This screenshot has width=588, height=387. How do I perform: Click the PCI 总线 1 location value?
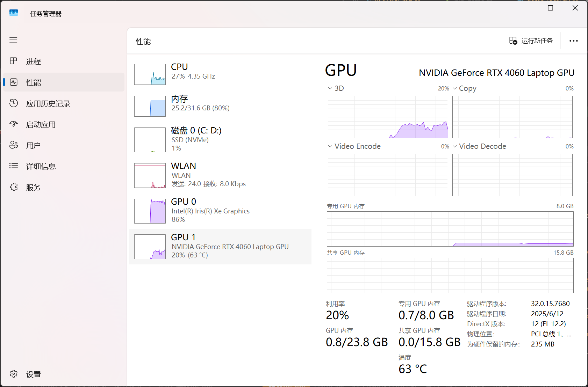[x=551, y=334]
